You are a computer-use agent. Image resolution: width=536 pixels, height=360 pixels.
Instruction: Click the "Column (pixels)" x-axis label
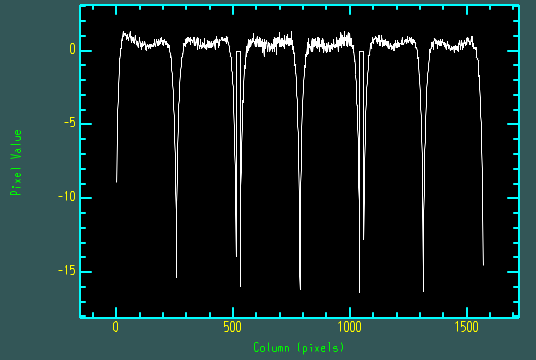coord(298,348)
